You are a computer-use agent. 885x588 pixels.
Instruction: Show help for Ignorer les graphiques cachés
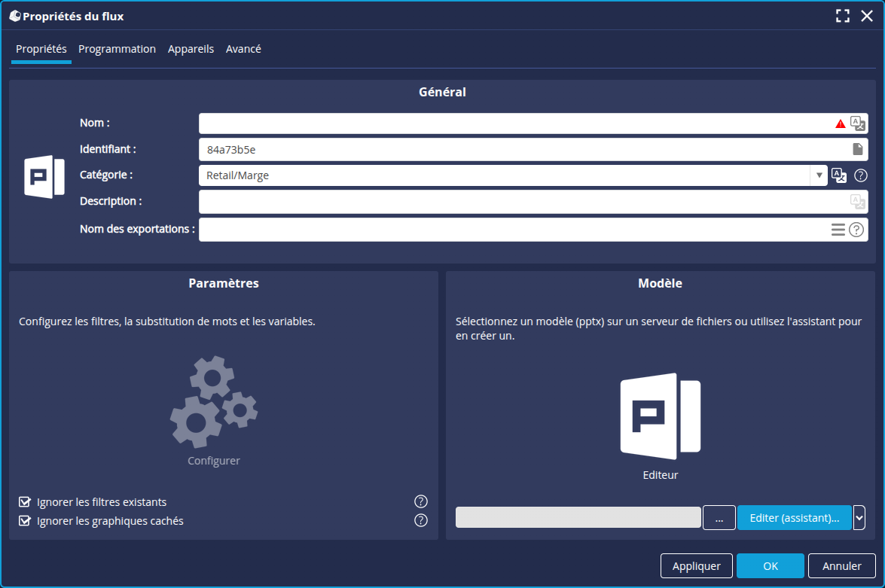(421, 520)
